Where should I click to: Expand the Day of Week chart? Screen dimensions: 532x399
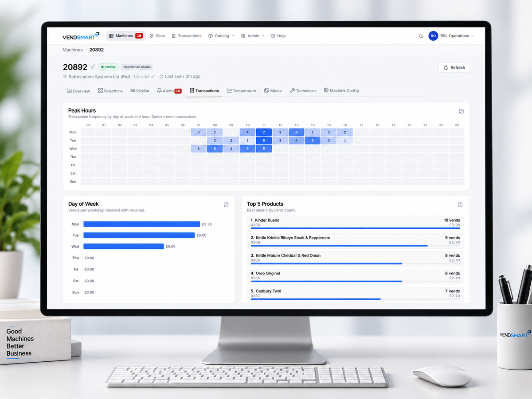pos(226,205)
